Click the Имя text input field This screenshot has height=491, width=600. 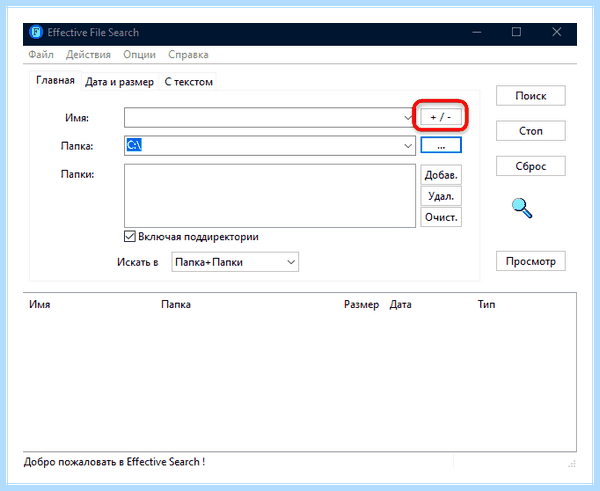[264, 117]
